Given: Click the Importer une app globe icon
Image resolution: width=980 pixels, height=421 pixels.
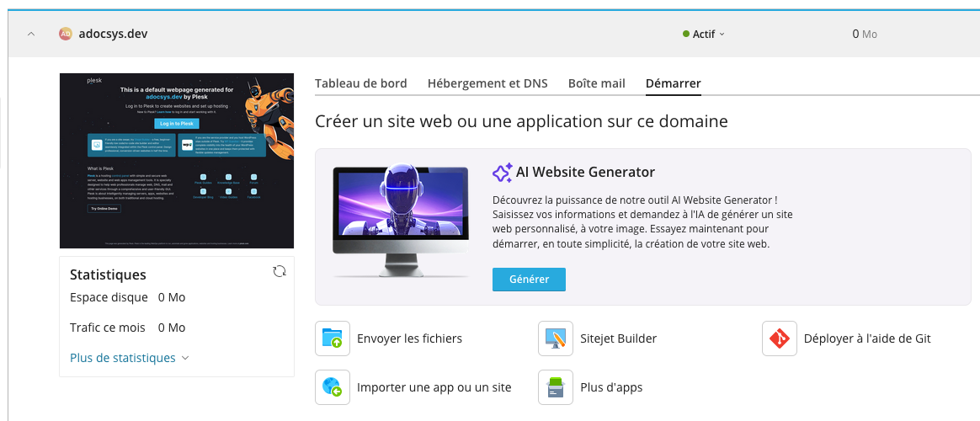Looking at the screenshot, I should [x=332, y=387].
